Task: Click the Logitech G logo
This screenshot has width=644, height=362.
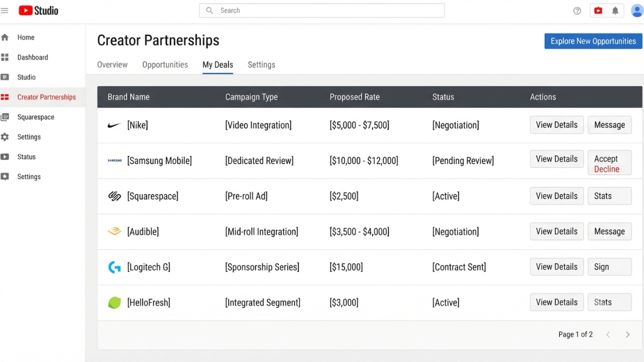Action: point(114,267)
